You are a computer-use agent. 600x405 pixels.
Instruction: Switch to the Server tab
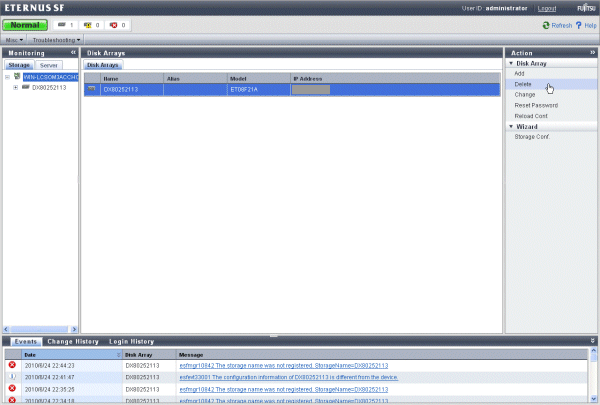(49, 65)
